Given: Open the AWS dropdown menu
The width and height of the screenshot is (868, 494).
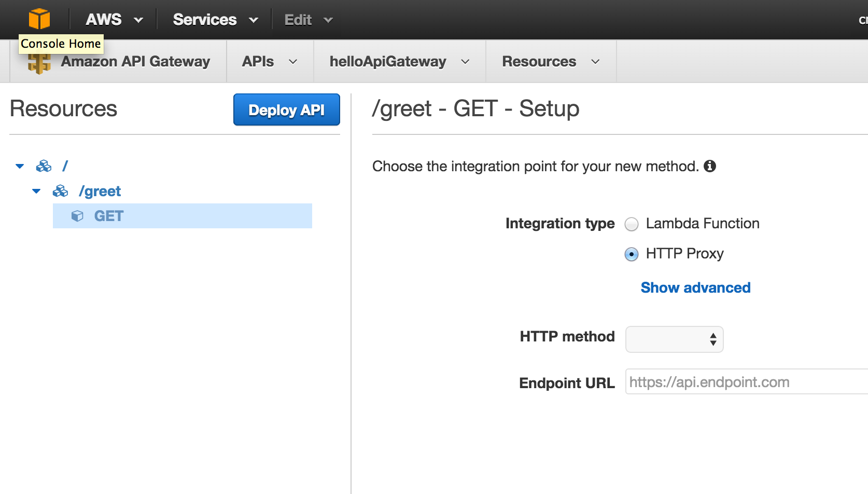Looking at the screenshot, I should [115, 20].
